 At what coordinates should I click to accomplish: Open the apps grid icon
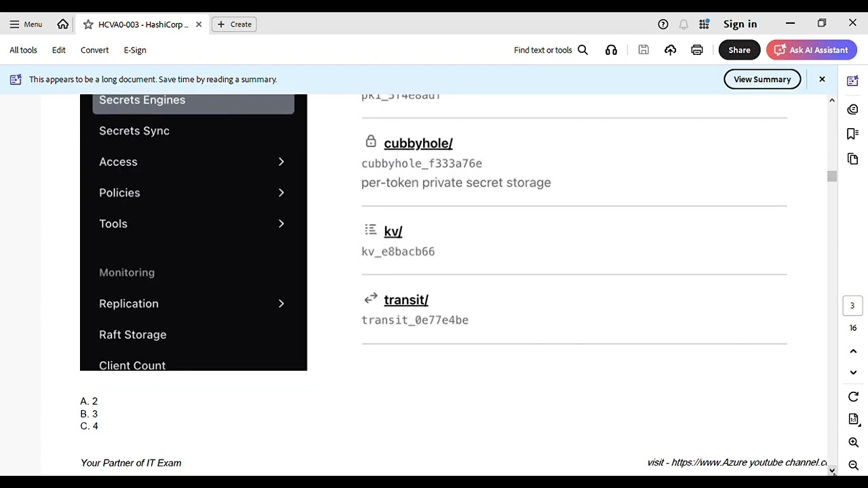click(x=704, y=24)
